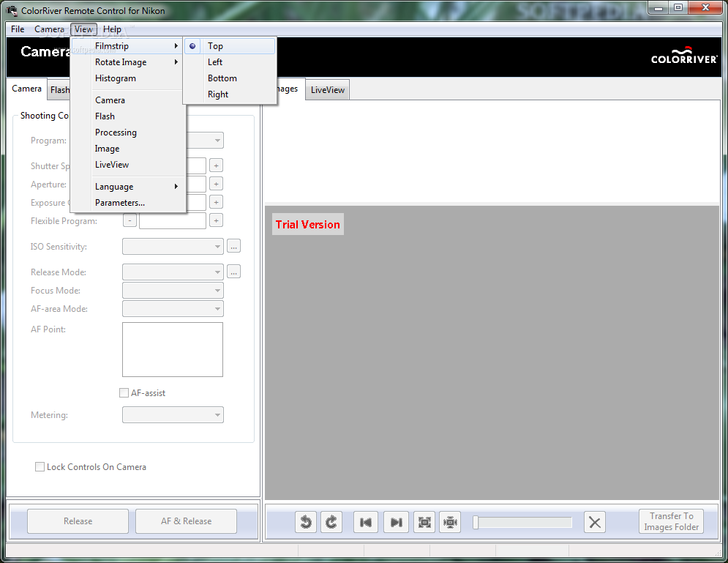Choose LiveView from View menu

pos(128,165)
